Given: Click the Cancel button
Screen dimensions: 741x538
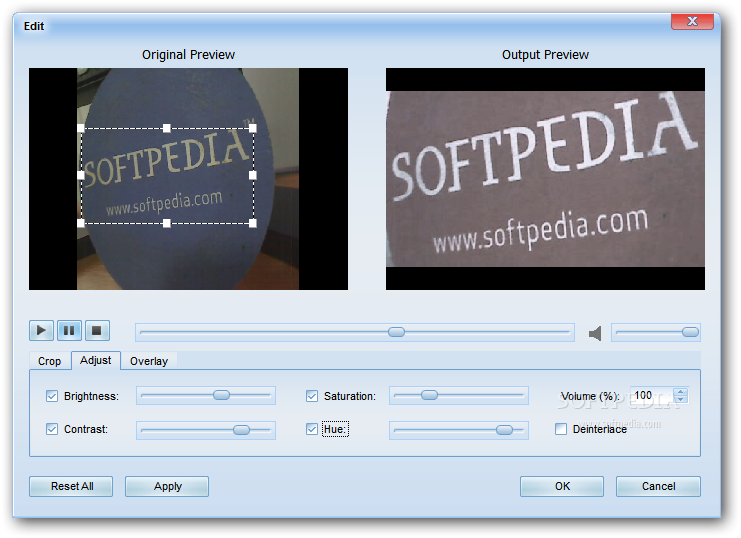Looking at the screenshot, I should [x=658, y=486].
